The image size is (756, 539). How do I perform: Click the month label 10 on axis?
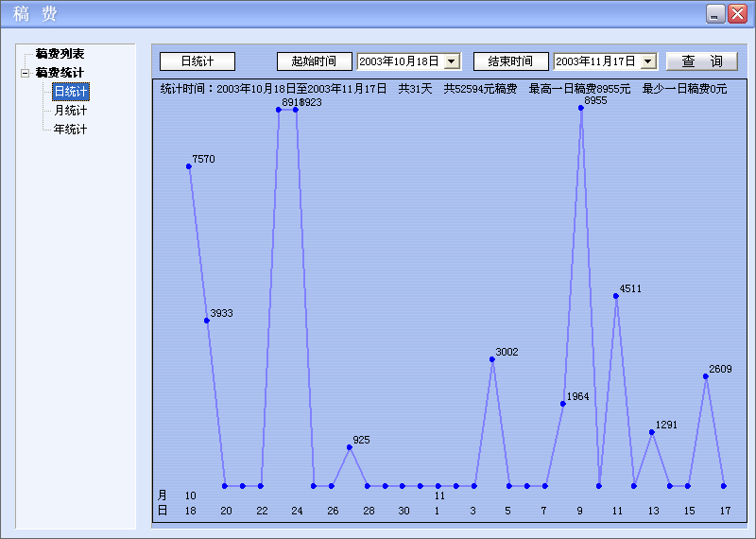[x=191, y=496]
